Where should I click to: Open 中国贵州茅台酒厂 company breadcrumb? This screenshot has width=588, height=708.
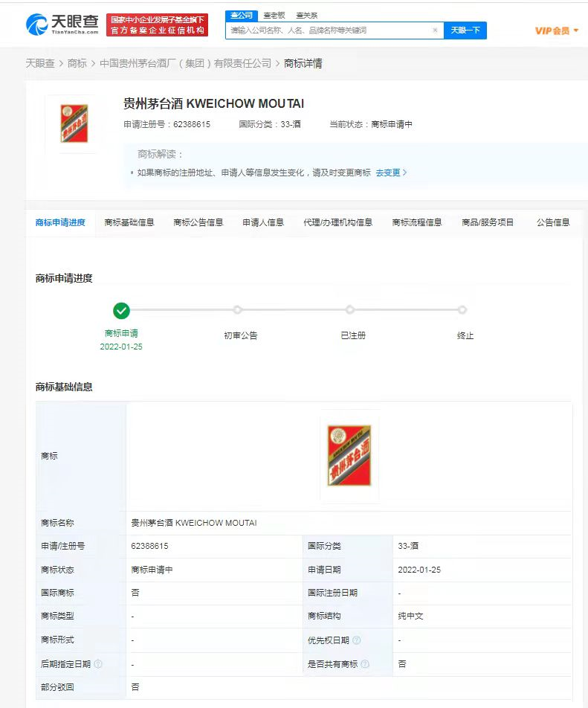coord(186,64)
